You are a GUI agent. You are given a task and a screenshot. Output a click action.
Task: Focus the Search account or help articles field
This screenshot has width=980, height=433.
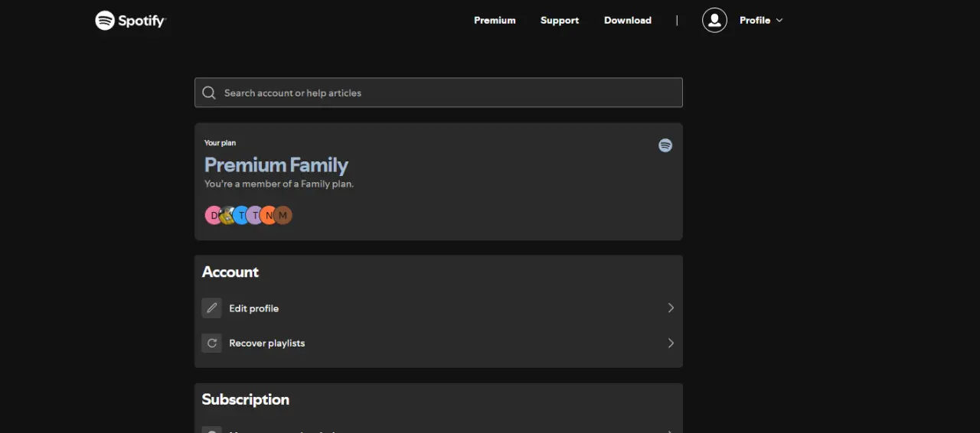pos(439,93)
